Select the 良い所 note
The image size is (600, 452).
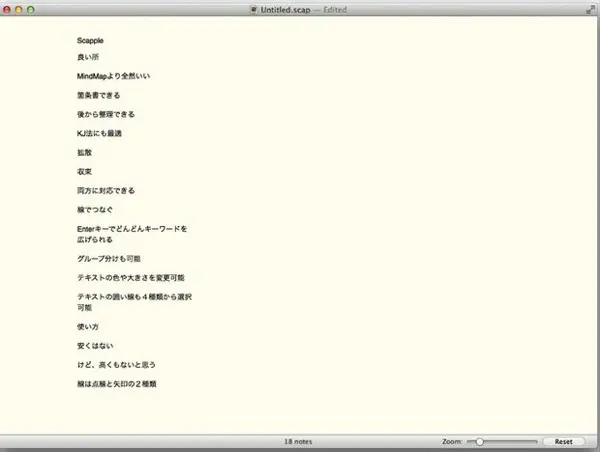tap(88, 57)
